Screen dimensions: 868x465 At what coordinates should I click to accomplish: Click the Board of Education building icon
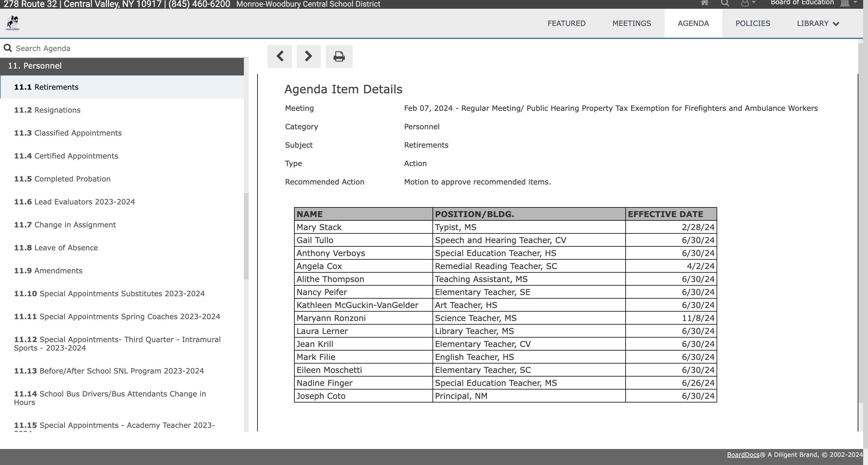tap(845, 3)
